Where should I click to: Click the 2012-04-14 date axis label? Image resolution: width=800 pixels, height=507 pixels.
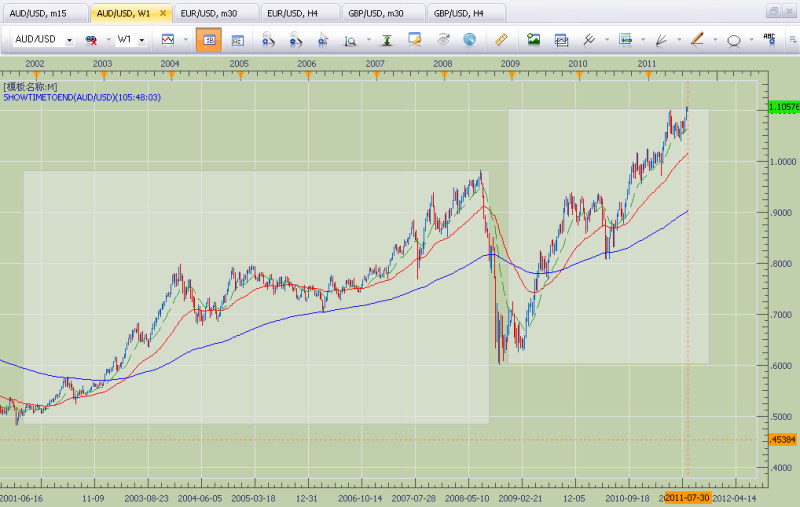[734, 498]
